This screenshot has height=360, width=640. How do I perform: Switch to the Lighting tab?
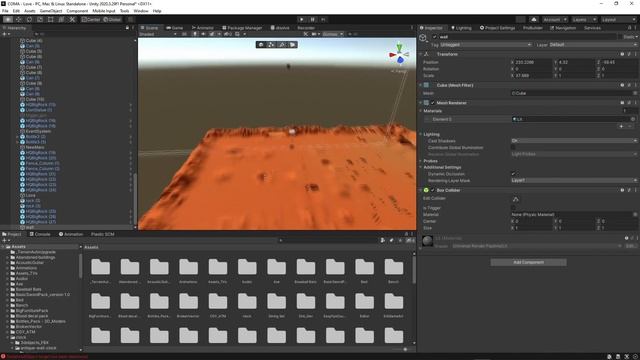(461, 28)
